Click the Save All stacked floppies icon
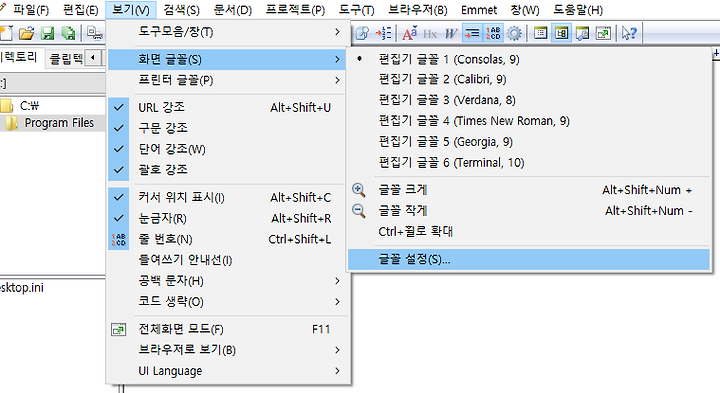This screenshot has height=393, width=720. (x=68, y=34)
